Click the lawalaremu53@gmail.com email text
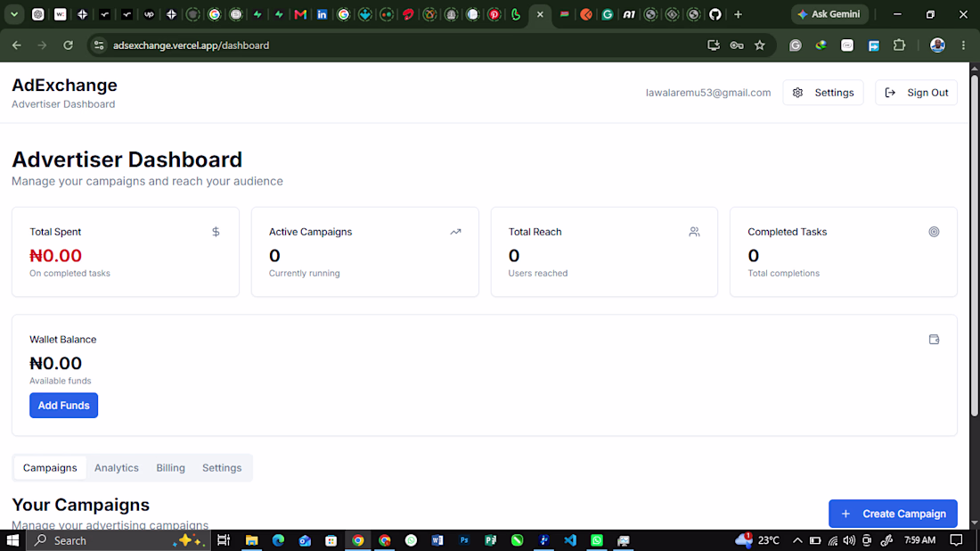The height and width of the screenshot is (551, 980). (x=708, y=93)
